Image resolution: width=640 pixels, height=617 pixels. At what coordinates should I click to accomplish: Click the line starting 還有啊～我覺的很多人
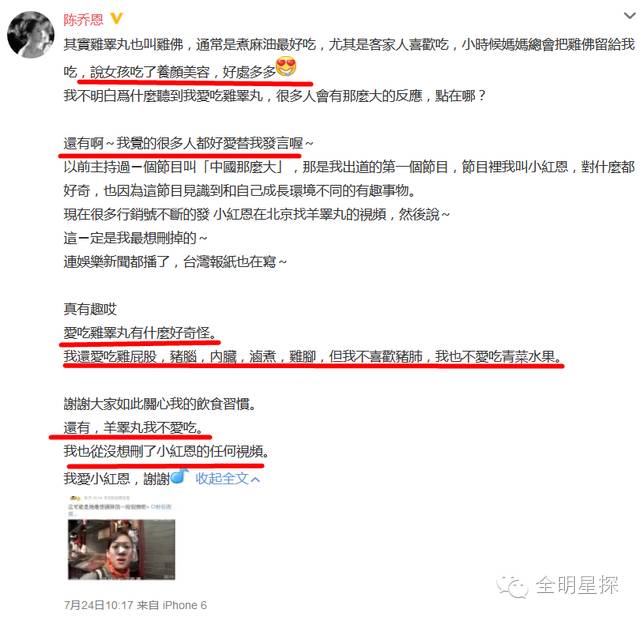tap(188, 143)
